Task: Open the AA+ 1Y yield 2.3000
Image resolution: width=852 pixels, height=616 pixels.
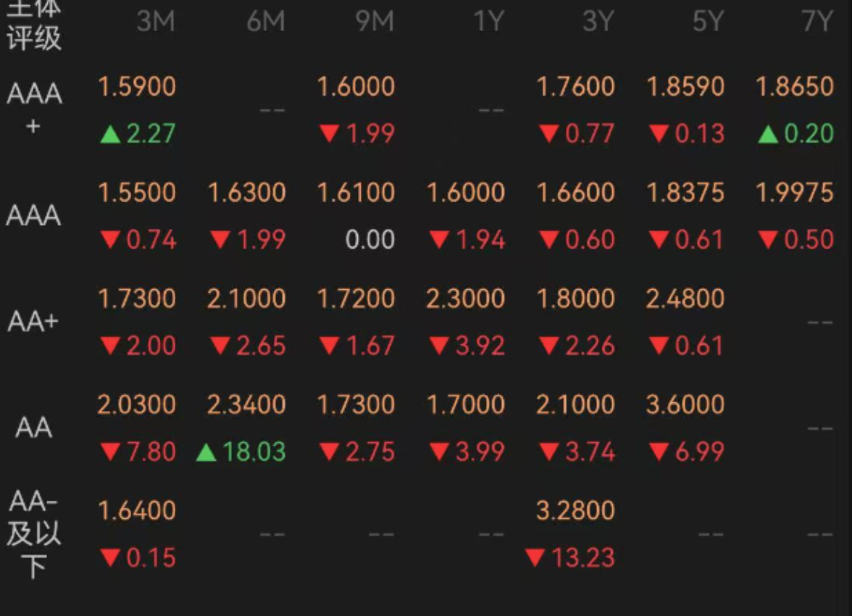Action: (466, 299)
